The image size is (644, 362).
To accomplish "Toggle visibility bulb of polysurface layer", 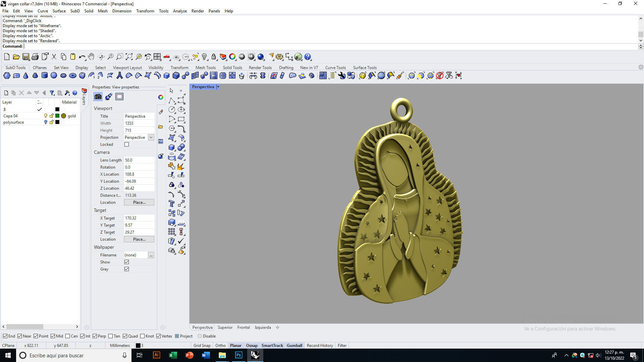I will 46,122.
